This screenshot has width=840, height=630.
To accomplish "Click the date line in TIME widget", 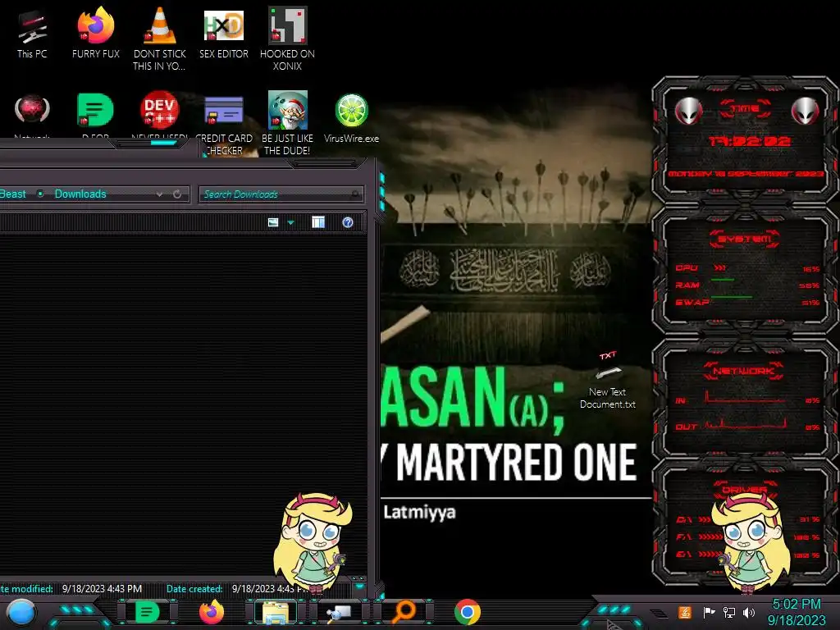I will pos(745,174).
